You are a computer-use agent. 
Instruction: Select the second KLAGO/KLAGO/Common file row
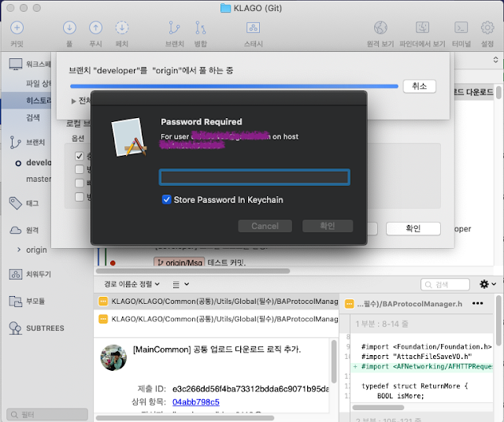click(x=216, y=319)
